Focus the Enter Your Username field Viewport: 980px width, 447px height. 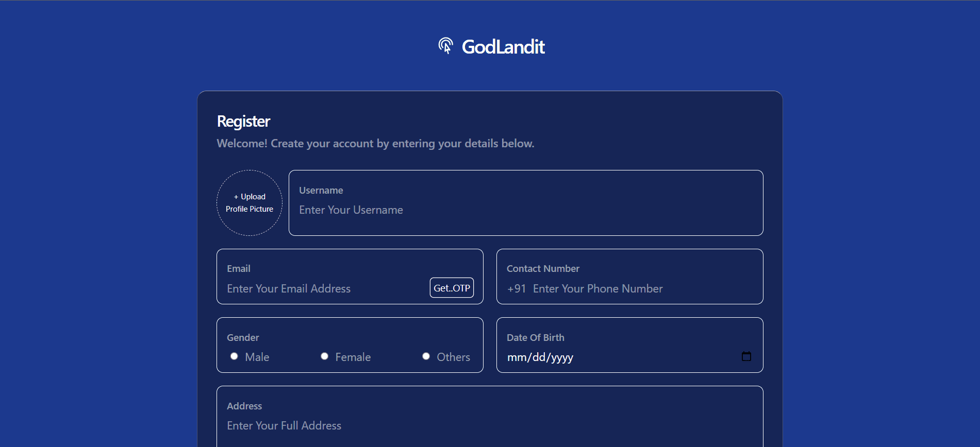click(525, 210)
